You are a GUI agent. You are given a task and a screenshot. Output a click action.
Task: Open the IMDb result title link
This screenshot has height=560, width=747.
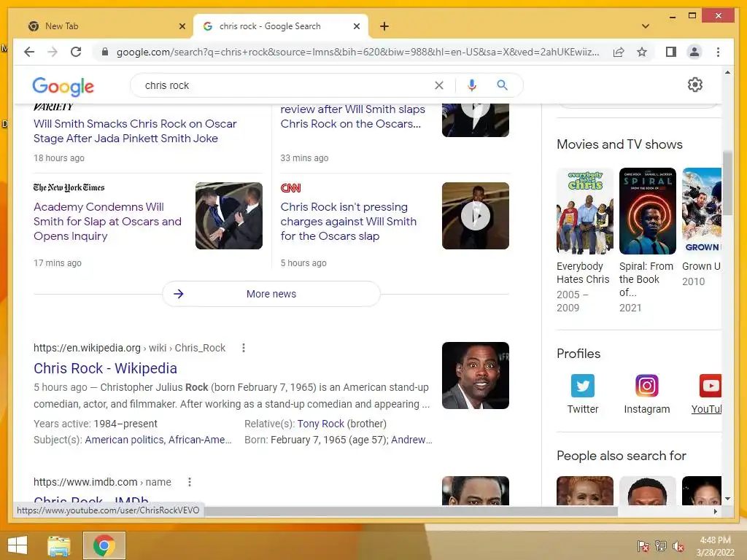click(x=91, y=499)
